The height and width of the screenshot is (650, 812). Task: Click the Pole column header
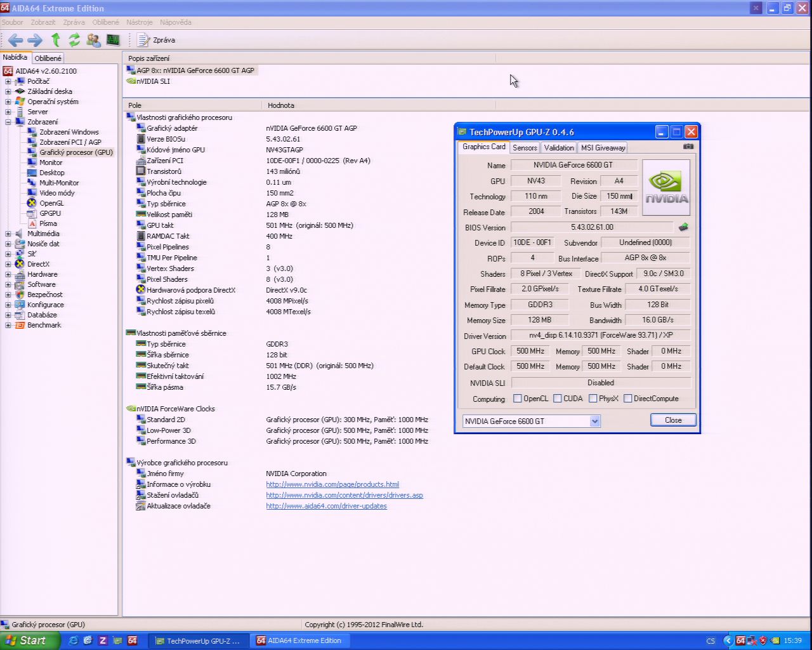[x=192, y=105]
